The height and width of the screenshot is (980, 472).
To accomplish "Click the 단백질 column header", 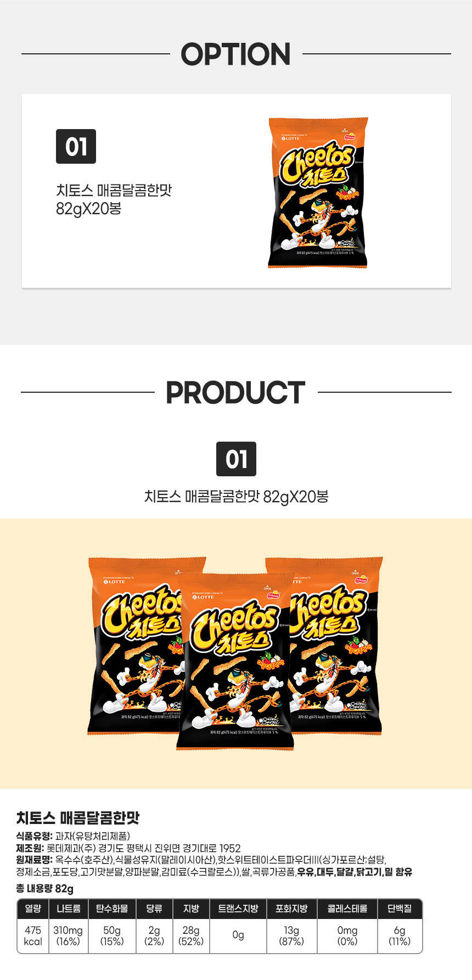I will point(400,909).
